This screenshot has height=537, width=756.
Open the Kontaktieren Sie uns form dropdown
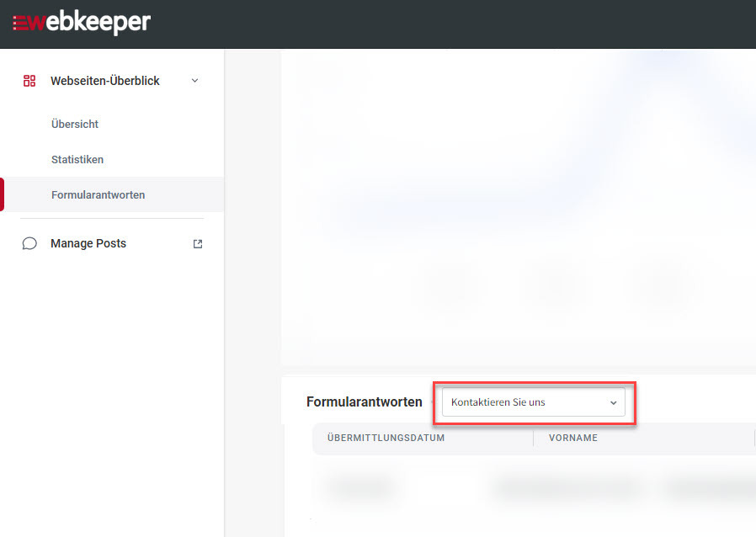(532, 402)
